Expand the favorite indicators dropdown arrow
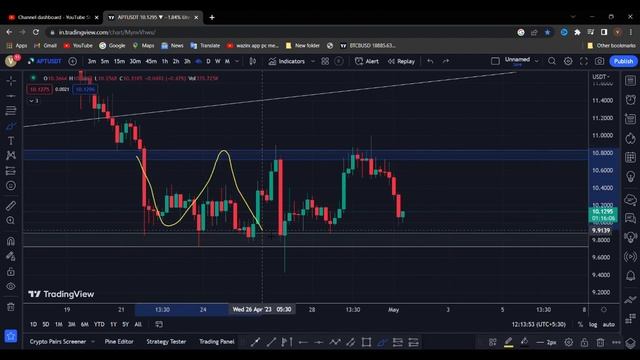 (313, 61)
